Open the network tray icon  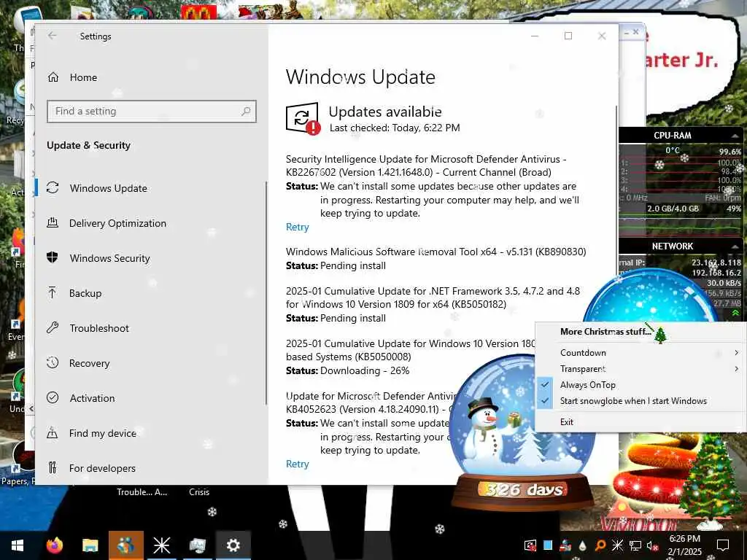tap(635, 545)
